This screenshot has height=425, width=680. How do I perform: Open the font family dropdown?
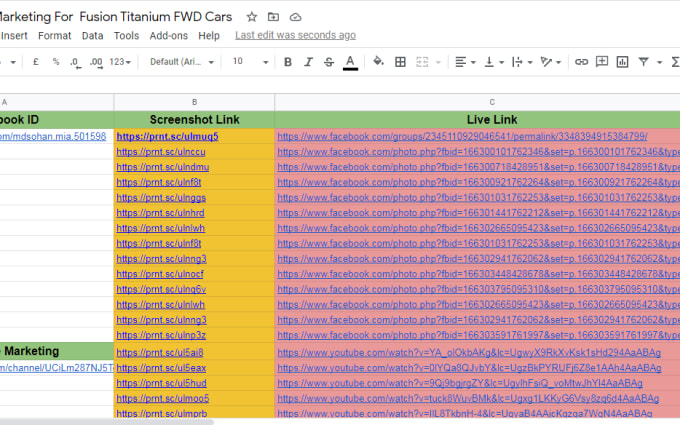pyautogui.click(x=182, y=62)
